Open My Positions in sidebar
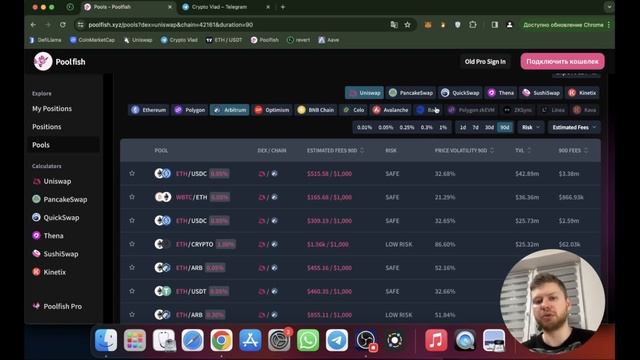This screenshot has height=360, width=640. tap(52, 109)
